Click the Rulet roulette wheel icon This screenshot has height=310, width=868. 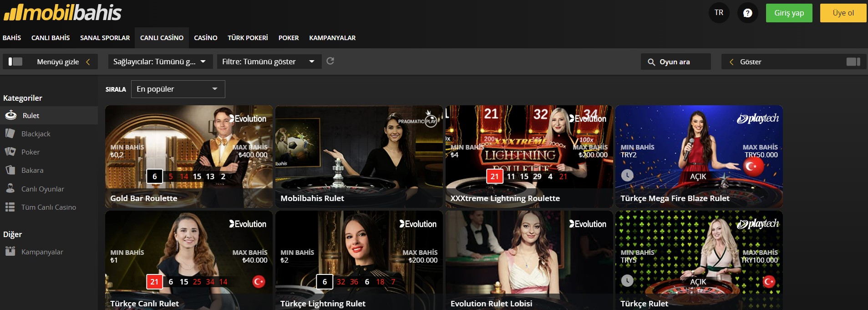point(11,115)
